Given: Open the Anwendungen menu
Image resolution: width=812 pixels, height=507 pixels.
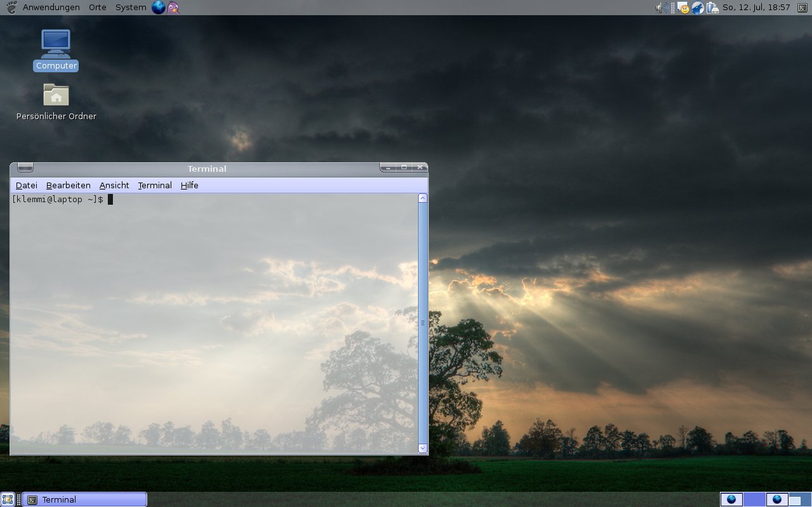Looking at the screenshot, I should (51, 8).
